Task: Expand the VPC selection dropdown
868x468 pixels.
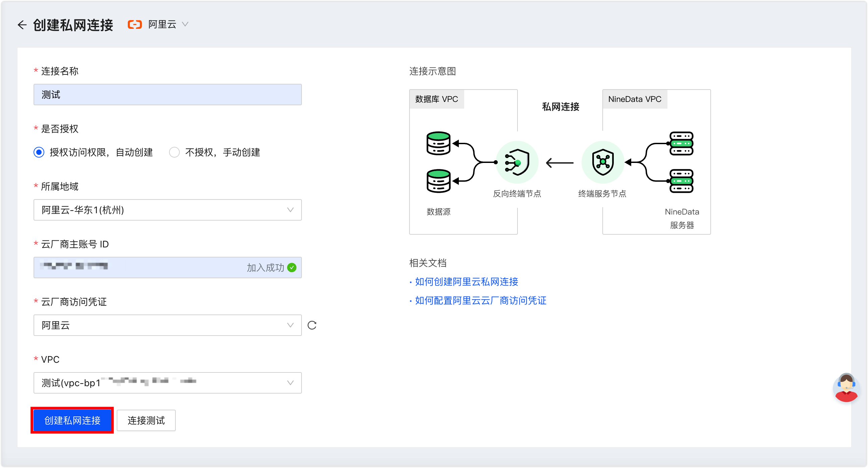Action: pyautogui.click(x=167, y=383)
